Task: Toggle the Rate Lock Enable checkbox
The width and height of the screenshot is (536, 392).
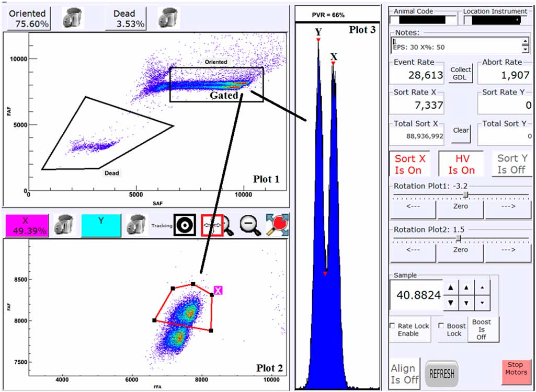Action: pos(393,326)
